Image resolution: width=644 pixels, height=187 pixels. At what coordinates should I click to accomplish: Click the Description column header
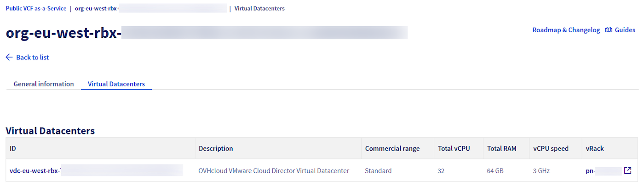click(216, 148)
